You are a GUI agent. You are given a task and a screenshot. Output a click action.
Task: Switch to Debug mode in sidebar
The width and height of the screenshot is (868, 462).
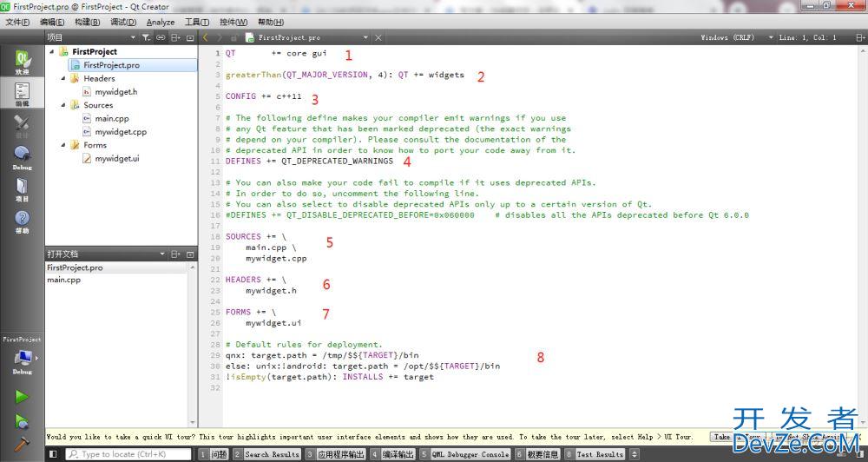click(x=23, y=157)
